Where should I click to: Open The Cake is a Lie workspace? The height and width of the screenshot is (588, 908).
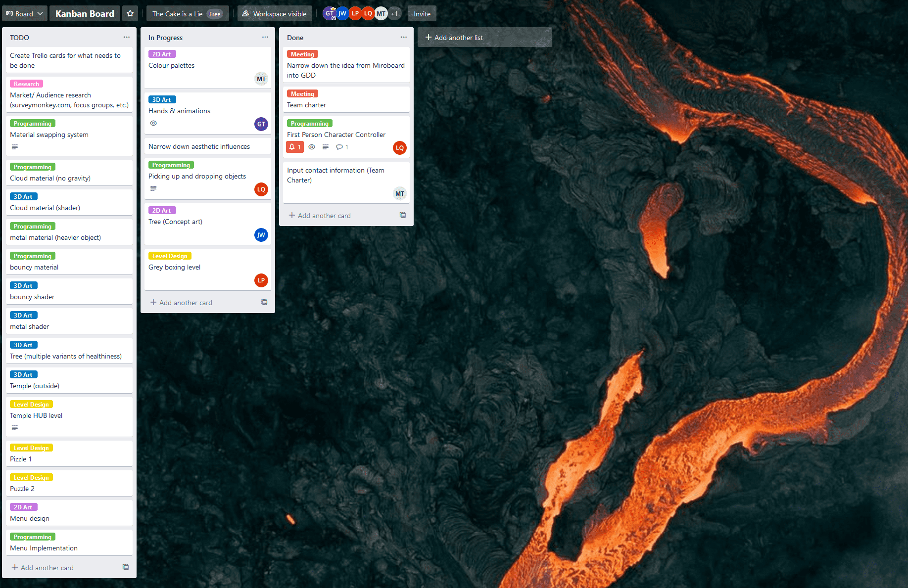tap(177, 14)
